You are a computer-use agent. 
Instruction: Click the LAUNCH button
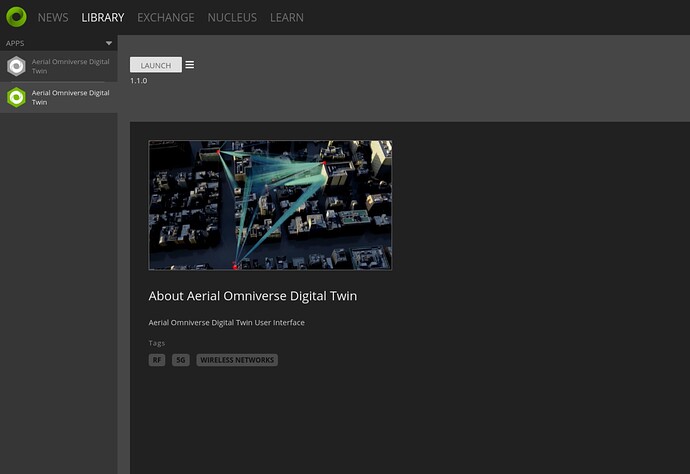[156, 65]
